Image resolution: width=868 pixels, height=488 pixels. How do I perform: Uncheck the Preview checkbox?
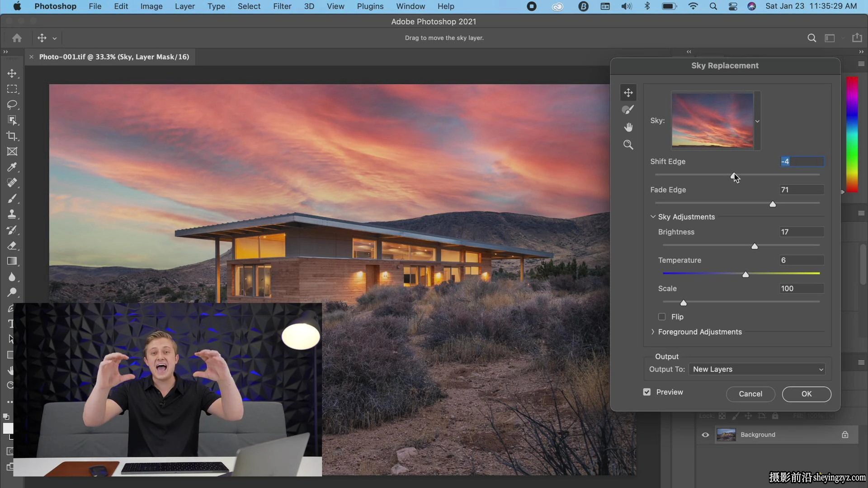click(x=647, y=392)
